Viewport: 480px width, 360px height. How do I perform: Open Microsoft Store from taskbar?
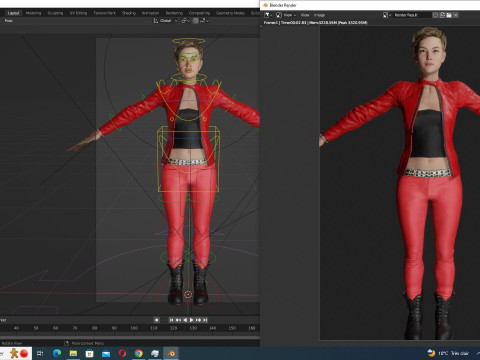click(x=89, y=353)
